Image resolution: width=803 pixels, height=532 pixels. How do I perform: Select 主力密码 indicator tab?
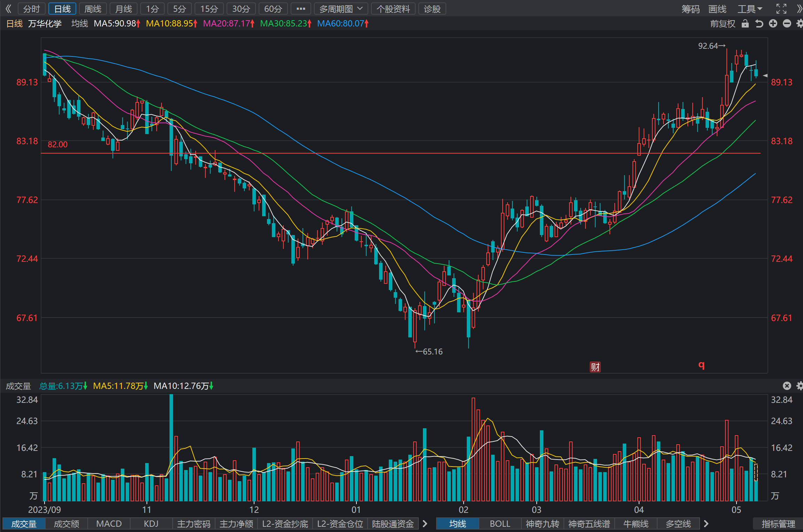pyautogui.click(x=194, y=524)
